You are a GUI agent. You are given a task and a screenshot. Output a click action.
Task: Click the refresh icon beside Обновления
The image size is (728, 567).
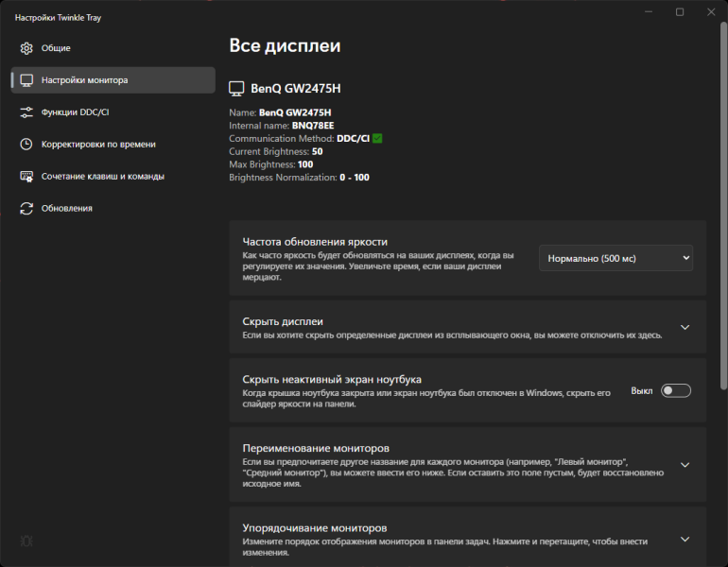tap(26, 208)
